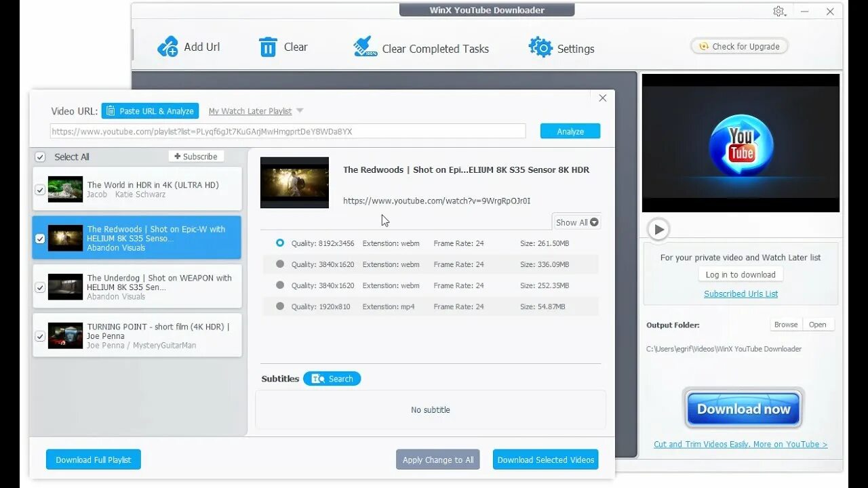
Task: Open the output folder
Action: [818, 325]
